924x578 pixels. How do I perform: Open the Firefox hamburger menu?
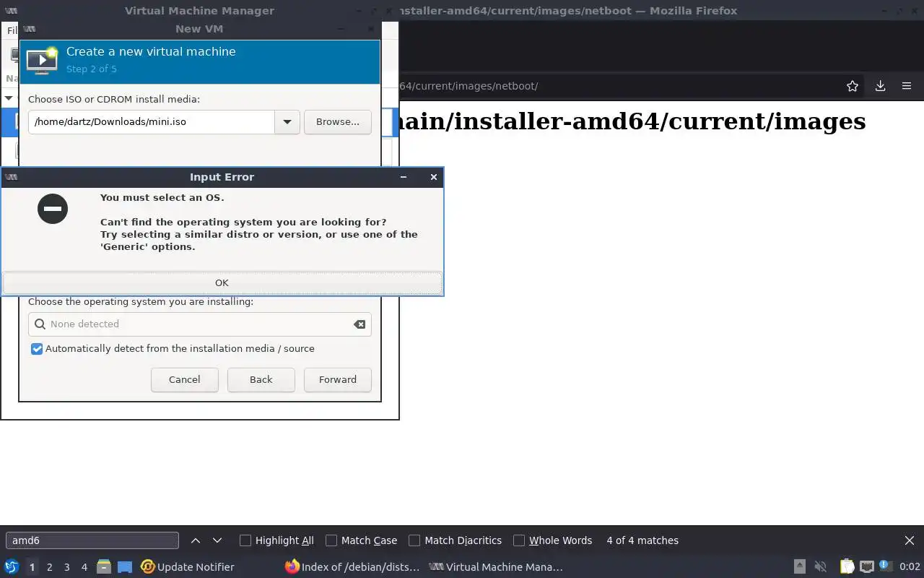click(x=907, y=86)
